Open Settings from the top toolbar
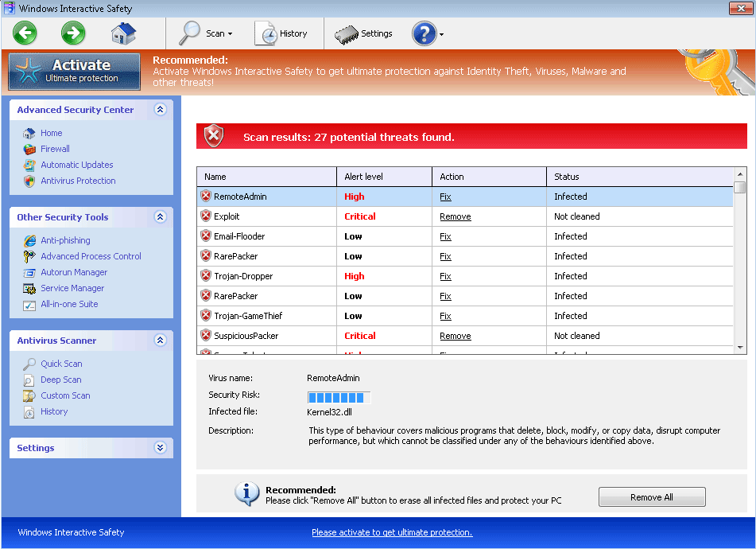The height and width of the screenshot is (549, 756). pos(364,33)
